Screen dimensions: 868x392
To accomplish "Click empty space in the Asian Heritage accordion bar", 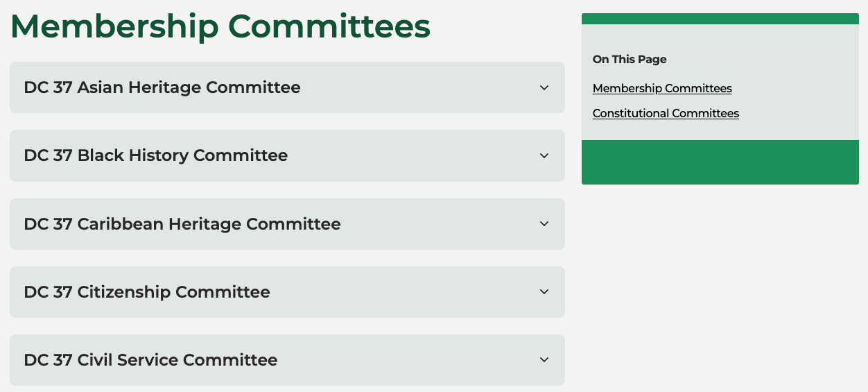I will click(416, 88).
